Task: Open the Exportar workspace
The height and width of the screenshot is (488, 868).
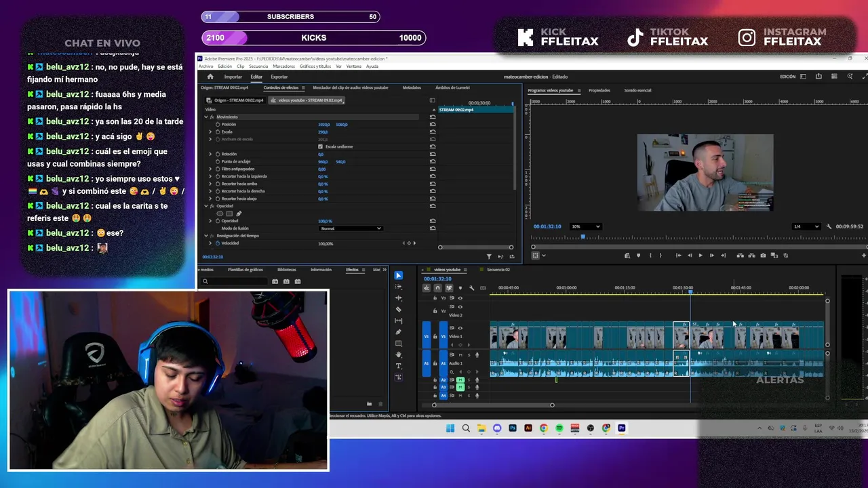Action: (x=279, y=77)
